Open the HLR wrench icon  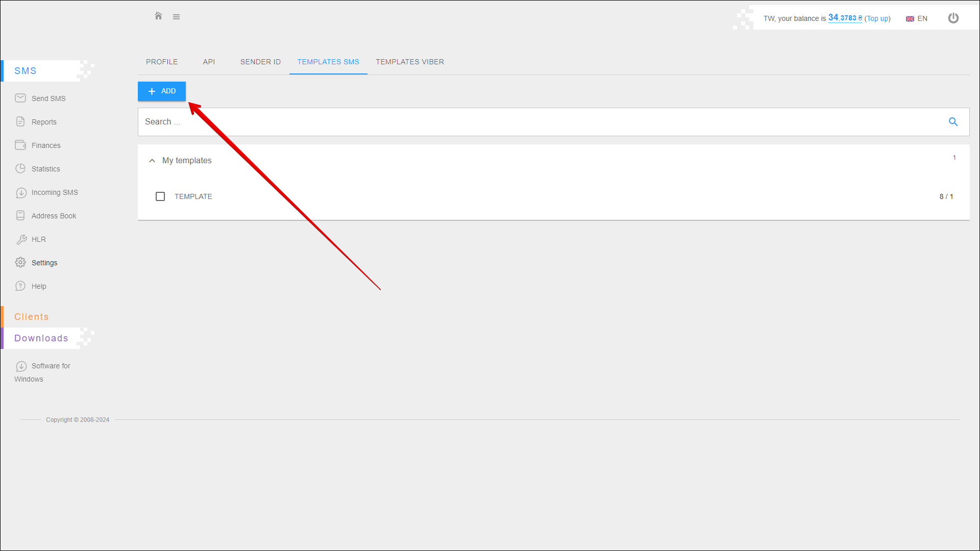coord(21,239)
